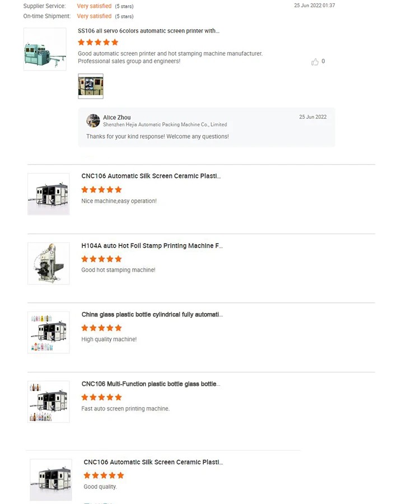Click the first CNC106 machine thumbnail

click(49, 194)
